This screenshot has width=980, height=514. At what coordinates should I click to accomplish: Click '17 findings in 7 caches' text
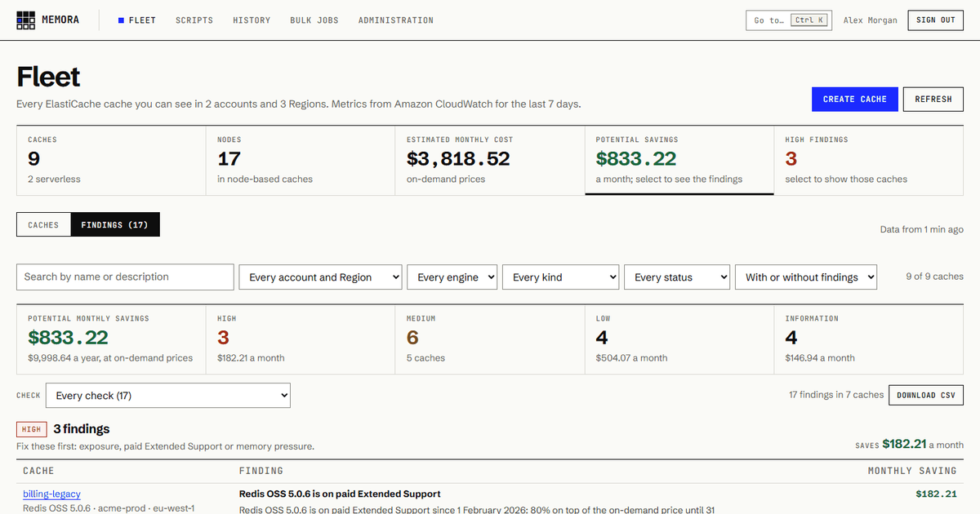pos(836,395)
